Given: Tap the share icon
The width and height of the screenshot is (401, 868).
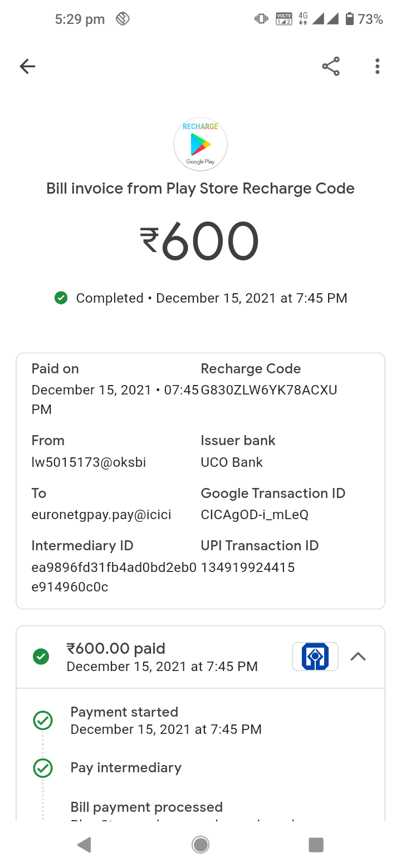Looking at the screenshot, I should 331,67.
